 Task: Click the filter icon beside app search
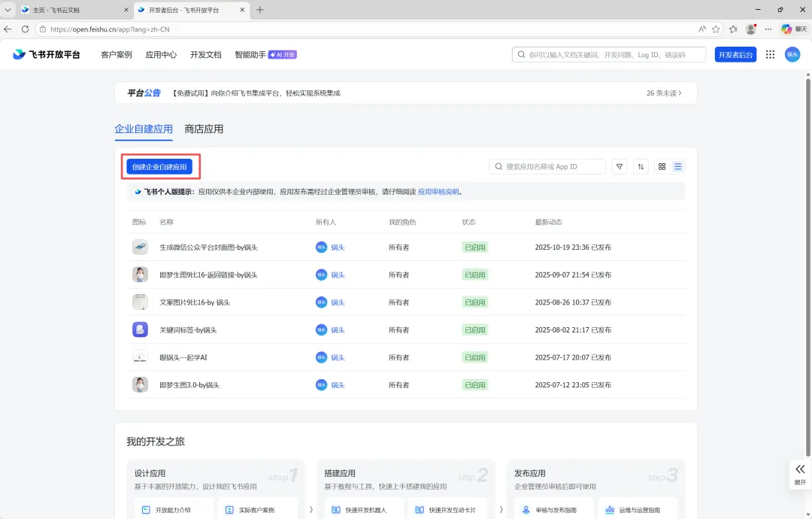(x=620, y=167)
